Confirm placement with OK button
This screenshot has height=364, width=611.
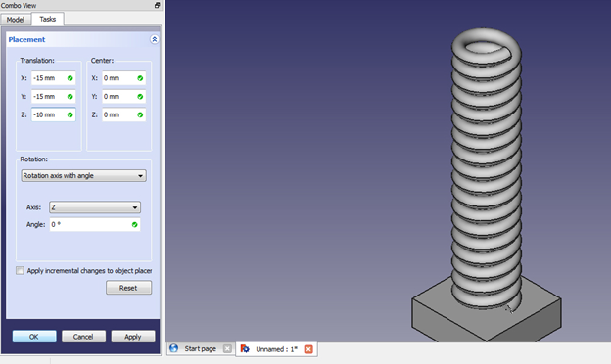[34, 337]
